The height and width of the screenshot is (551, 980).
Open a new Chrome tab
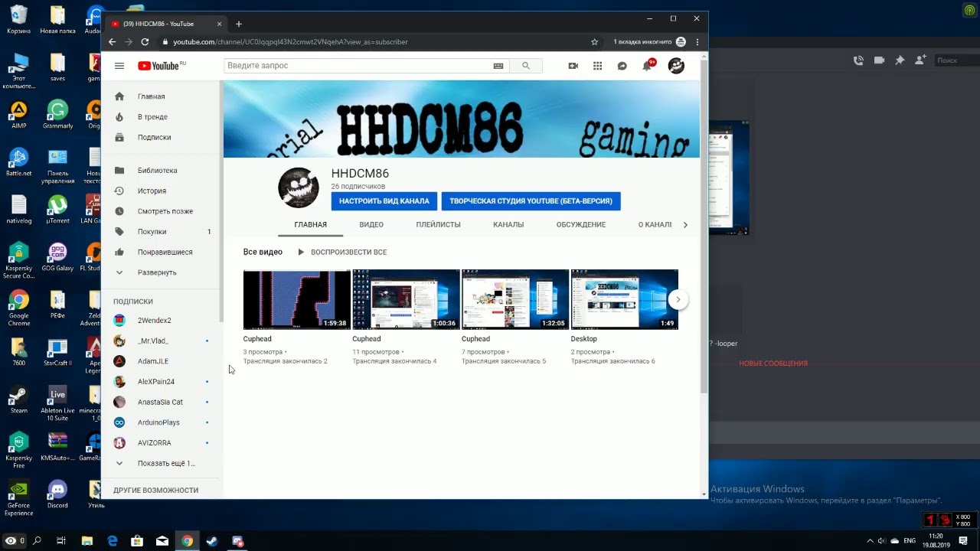pos(239,24)
